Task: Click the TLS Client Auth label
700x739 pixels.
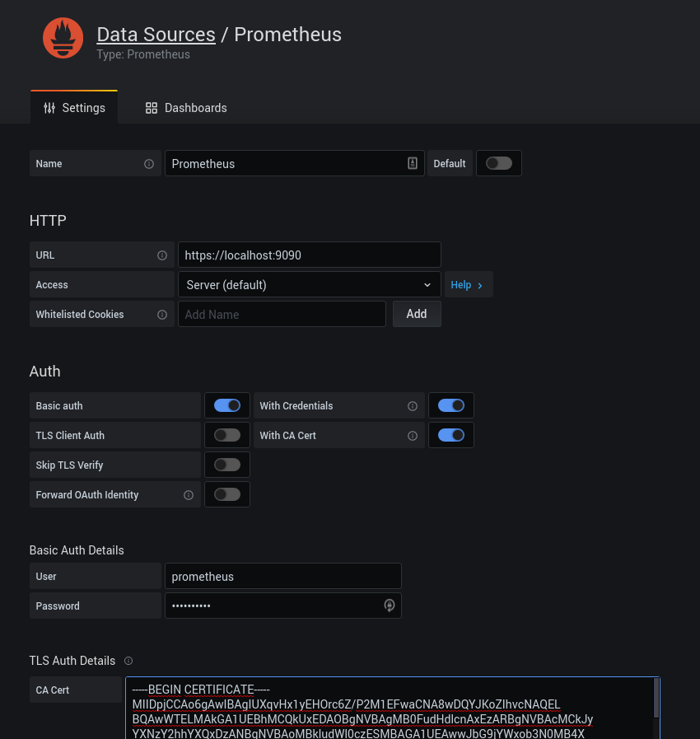Action: coord(70,436)
